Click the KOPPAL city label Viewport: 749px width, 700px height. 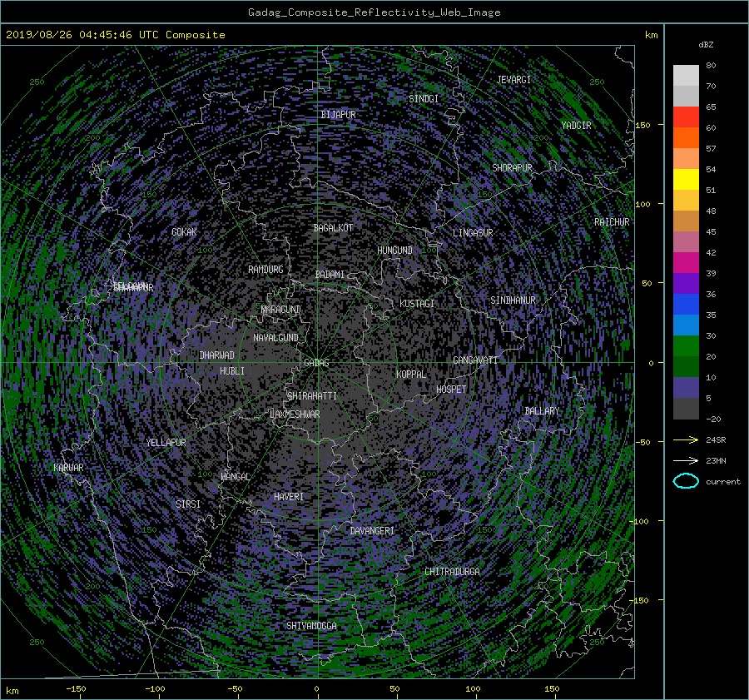click(411, 375)
